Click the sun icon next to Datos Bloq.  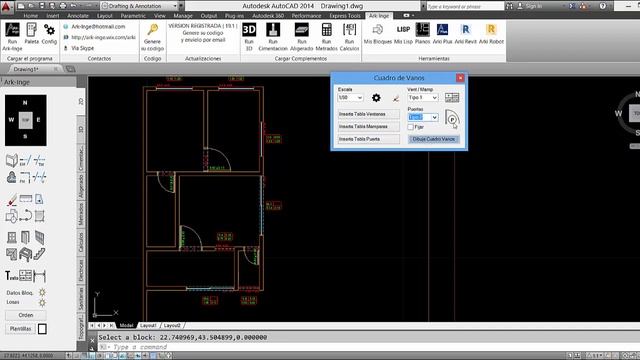pyautogui.click(x=42, y=292)
